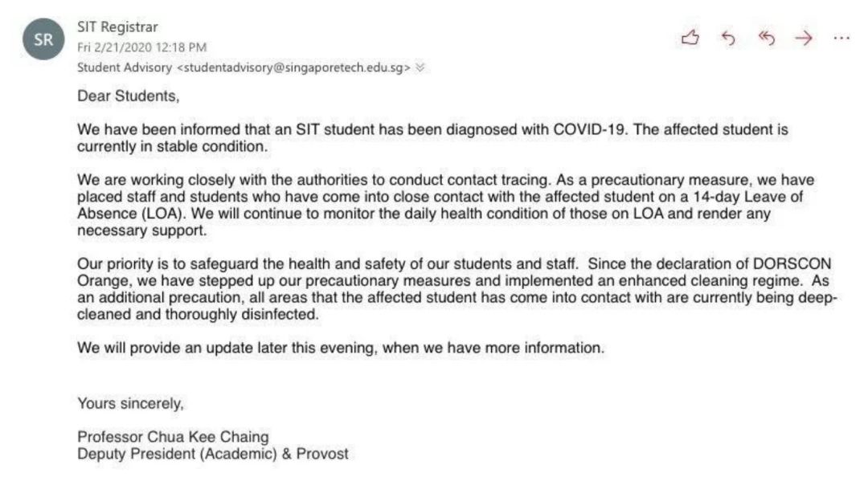The image size is (868, 481).
Task: Reply to the SIT Registrar email
Action: click(728, 39)
